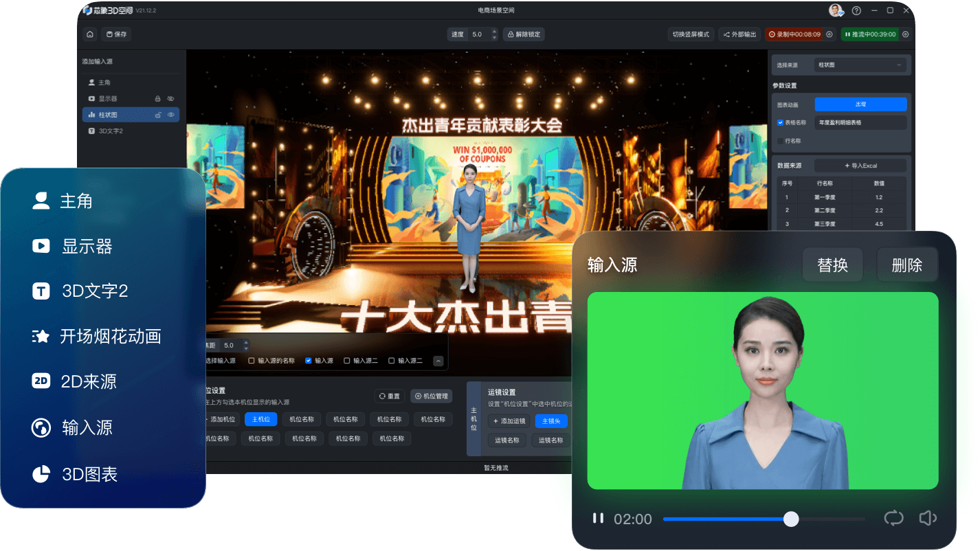The width and height of the screenshot is (980, 551).
Task: Open 机位管理 camera management
Action: (x=432, y=396)
